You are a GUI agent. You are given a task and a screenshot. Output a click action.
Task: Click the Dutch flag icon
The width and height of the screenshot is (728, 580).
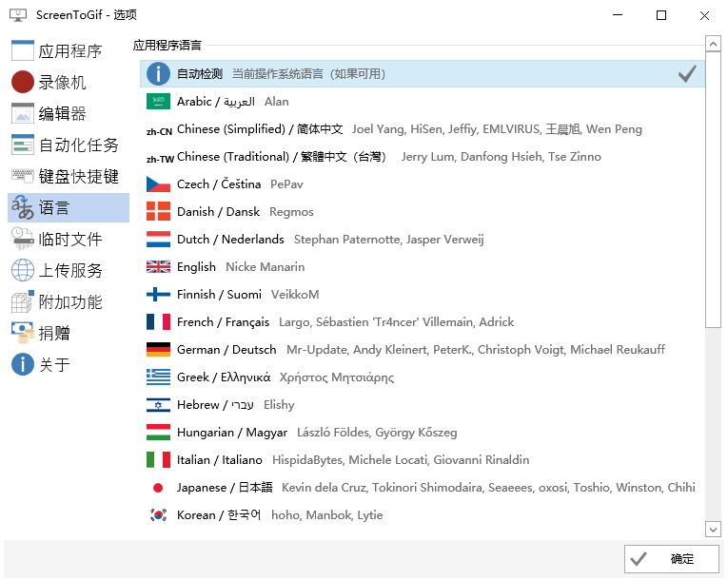click(158, 240)
